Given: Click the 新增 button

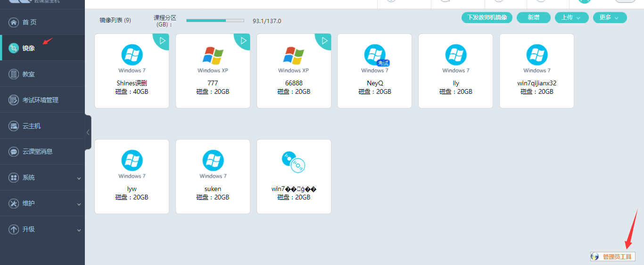Looking at the screenshot, I should pyautogui.click(x=534, y=17).
